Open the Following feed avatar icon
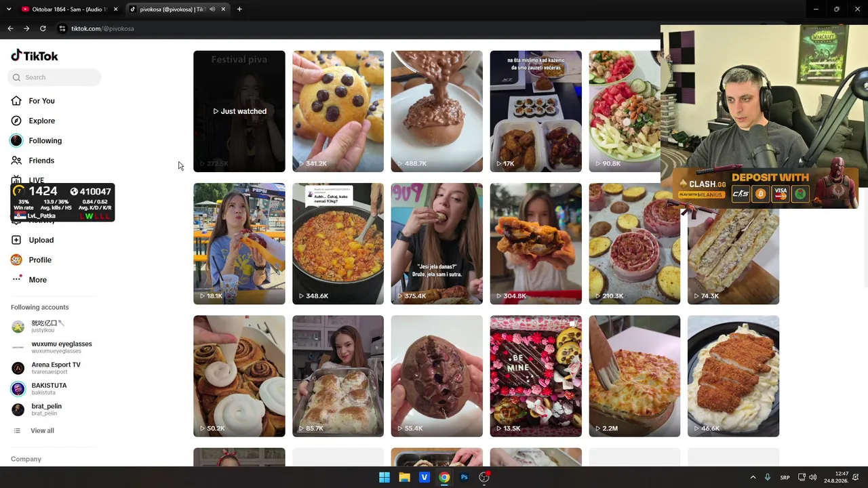Screen dimensions: 868x488 [x=16, y=140]
